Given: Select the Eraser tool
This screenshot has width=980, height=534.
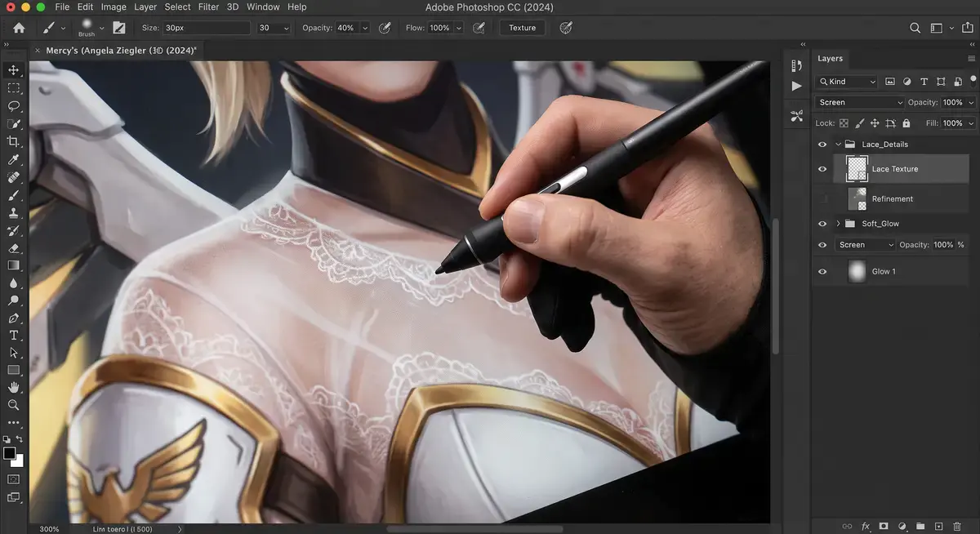Looking at the screenshot, I should click(x=14, y=248).
